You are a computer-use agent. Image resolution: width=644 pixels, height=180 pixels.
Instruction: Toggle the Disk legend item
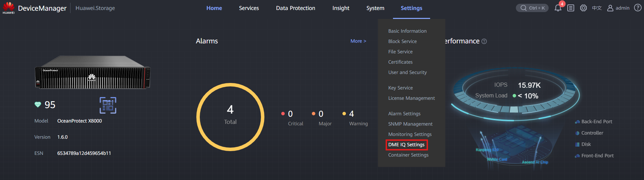click(583, 144)
